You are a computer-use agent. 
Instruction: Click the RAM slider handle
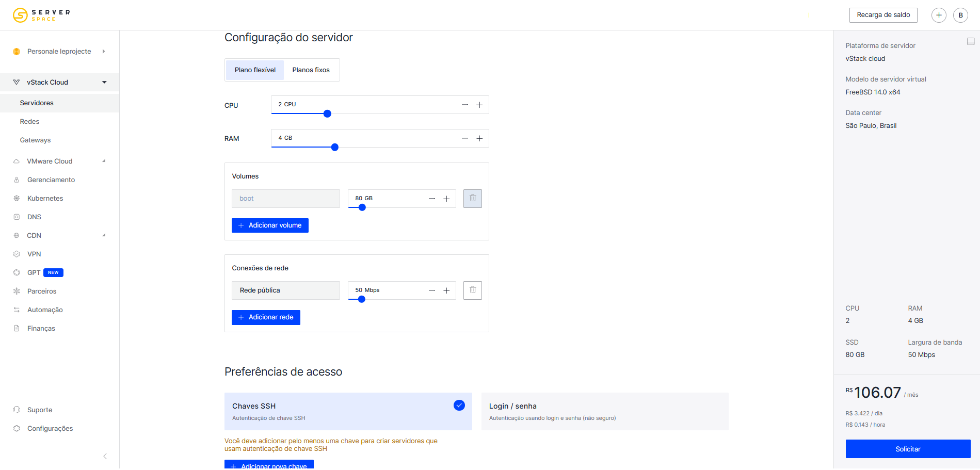coord(335,148)
